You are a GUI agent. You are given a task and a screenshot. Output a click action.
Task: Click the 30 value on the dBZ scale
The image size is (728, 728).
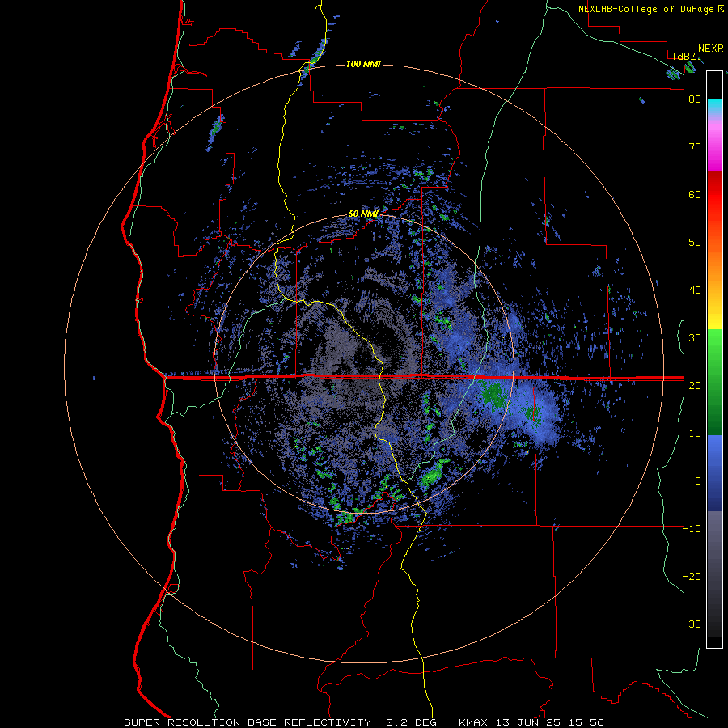tap(695, 337)
